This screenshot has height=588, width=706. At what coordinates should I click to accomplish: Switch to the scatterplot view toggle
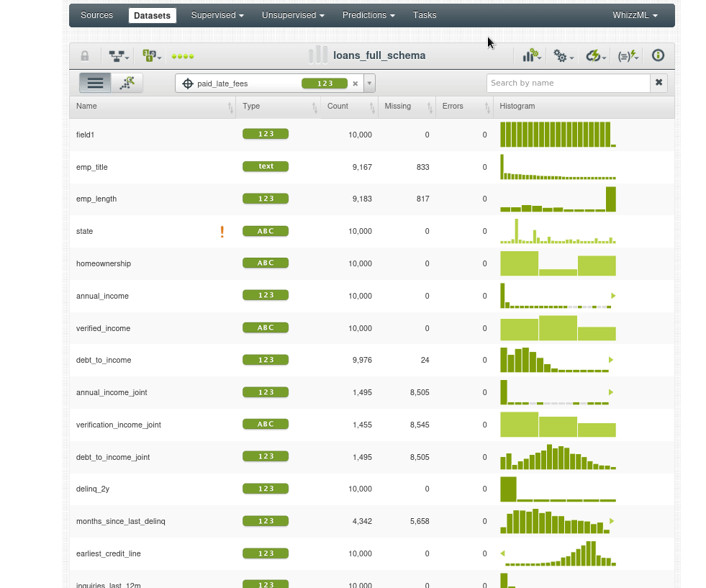click(x=127, y=83)
